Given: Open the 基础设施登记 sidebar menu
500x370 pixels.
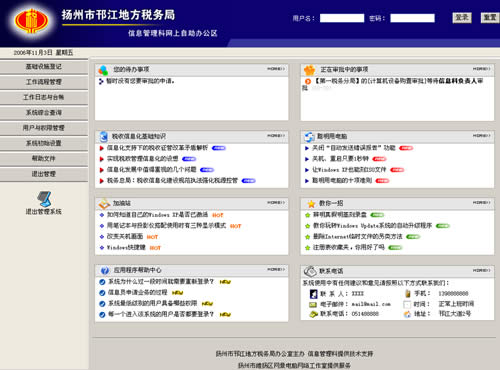Looking at the screenshot, I should coord(44,67).
